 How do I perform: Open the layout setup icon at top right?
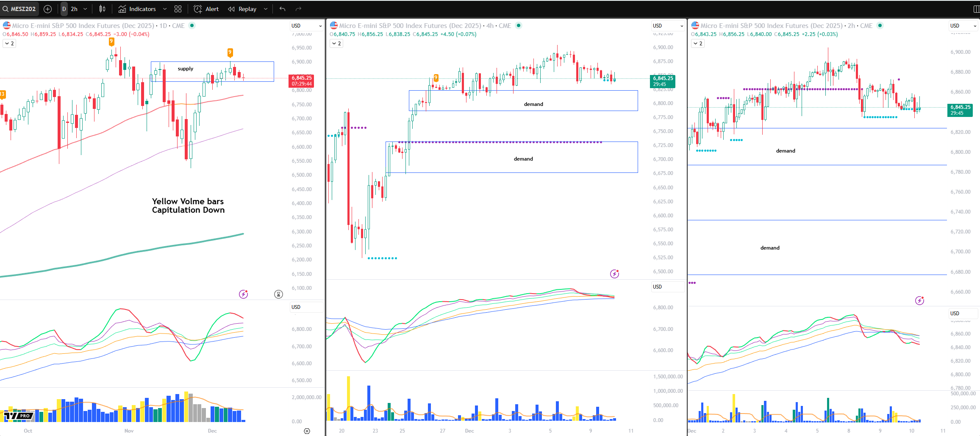976,9
